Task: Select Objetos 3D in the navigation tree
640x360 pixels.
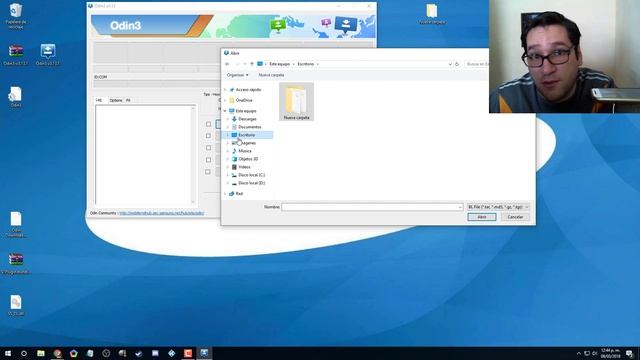Action: 248,159
